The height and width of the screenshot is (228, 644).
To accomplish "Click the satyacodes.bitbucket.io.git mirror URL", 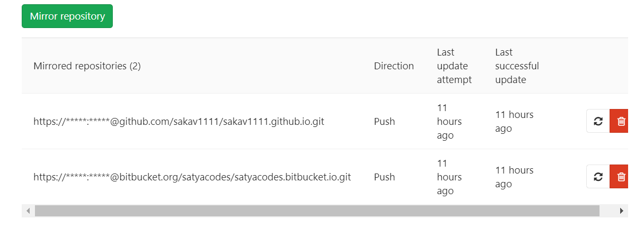I will pos(192,177).
